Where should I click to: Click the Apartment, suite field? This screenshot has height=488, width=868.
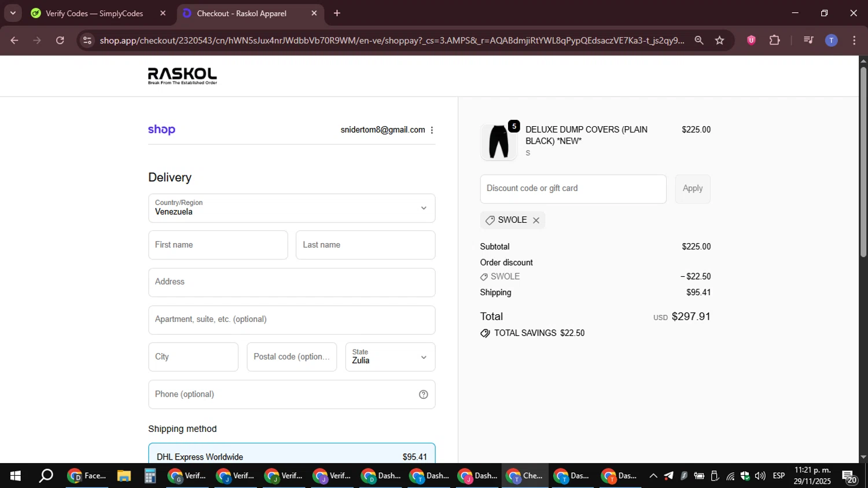[292, 320]
